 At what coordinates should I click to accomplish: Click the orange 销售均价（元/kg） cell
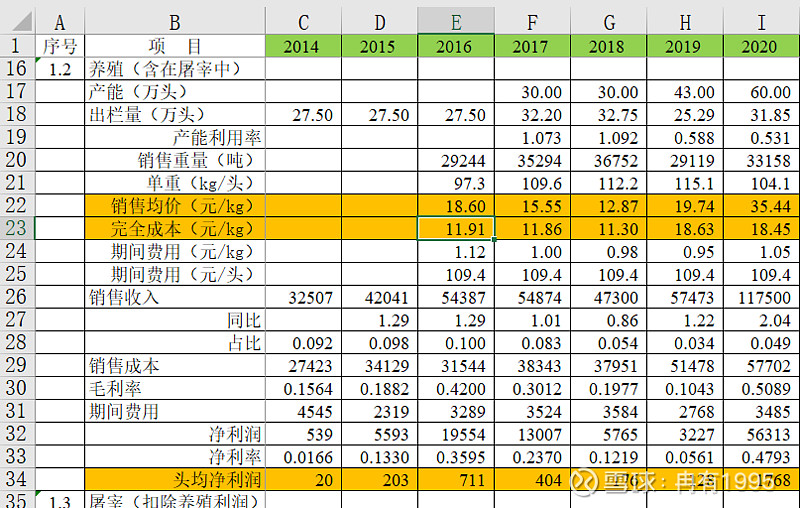[x=175, y=206]
